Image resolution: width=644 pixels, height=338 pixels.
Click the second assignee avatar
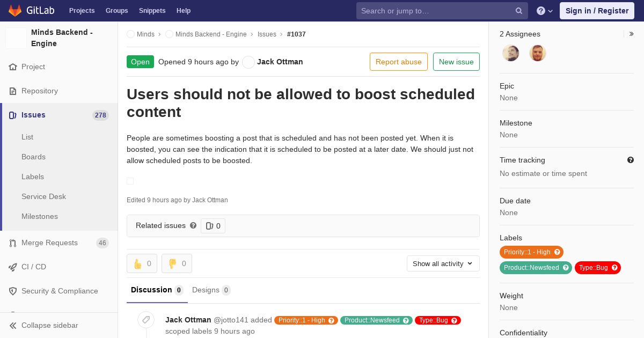[x=538, y=53]
